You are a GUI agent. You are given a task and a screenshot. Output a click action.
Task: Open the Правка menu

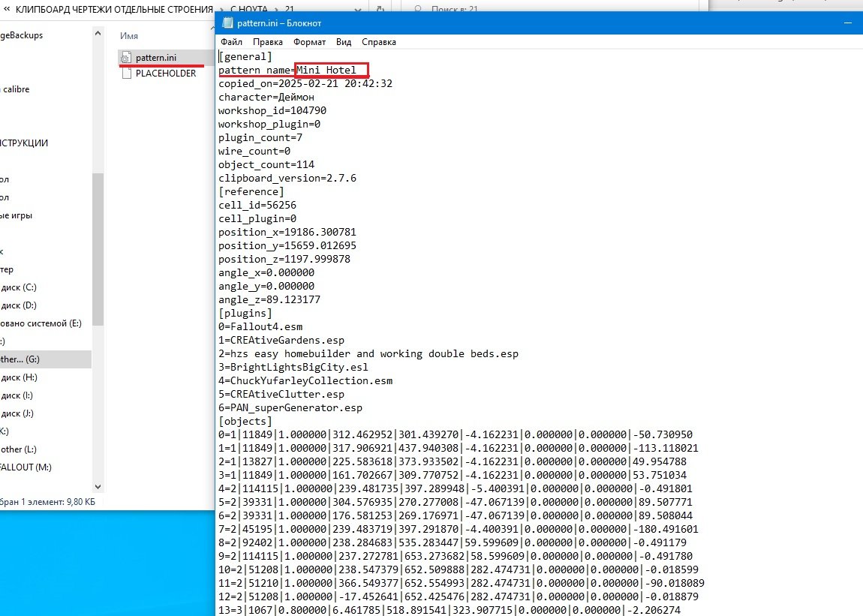click(x=267, y=42)
